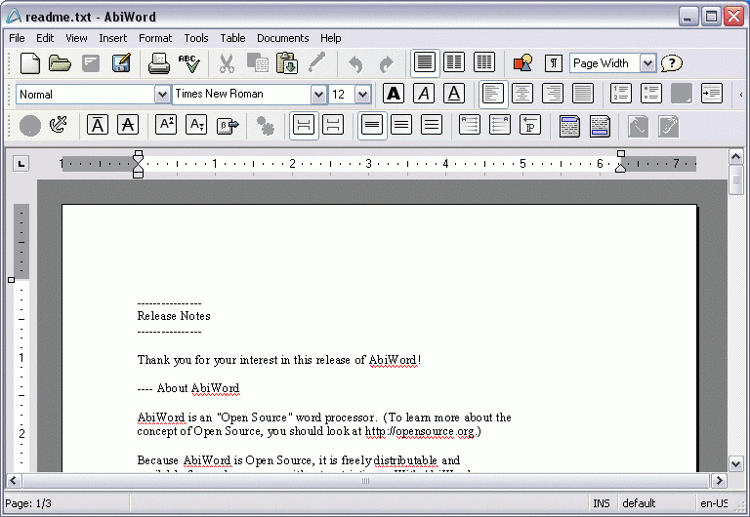This screenshot has height=517, width=750.
Task: Print the document using printer icon
Action: point(159,64)
